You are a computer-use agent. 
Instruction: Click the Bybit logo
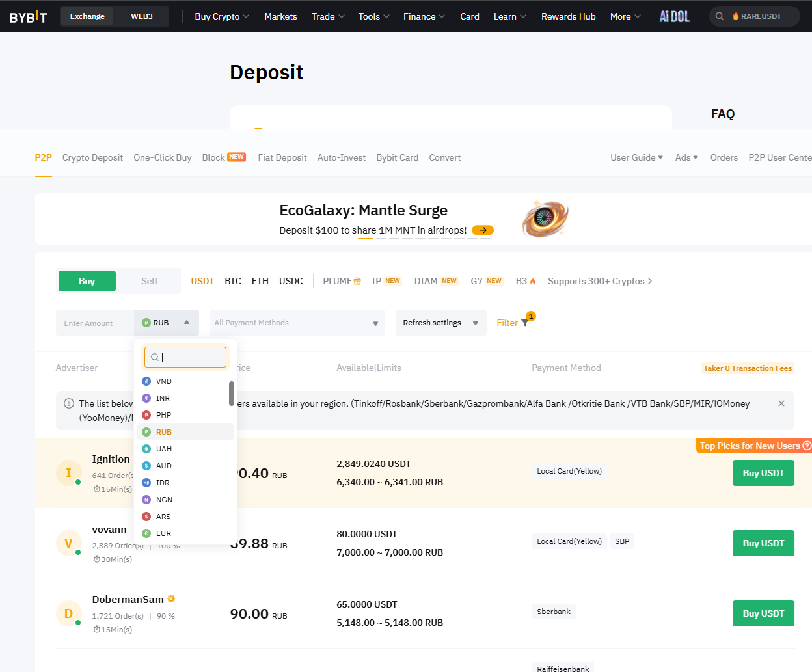coord(29,16)
